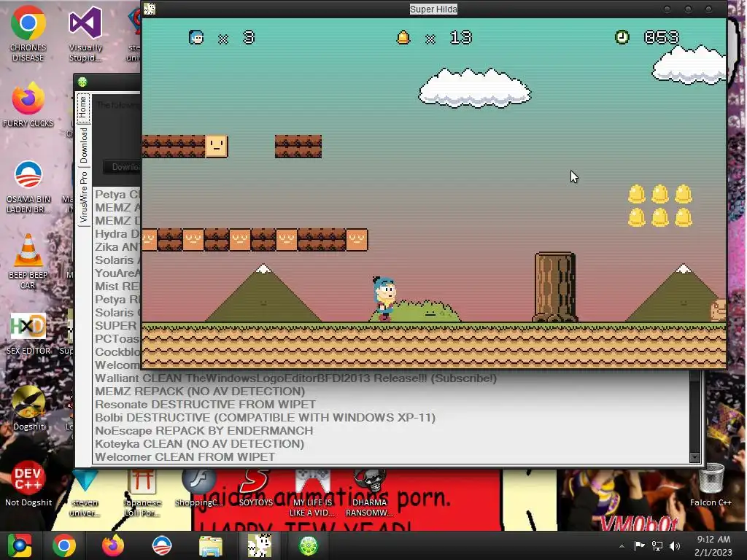
Task: Select Welcomer CLEAN FROM WIPET entry
Action: pos(185,457)
